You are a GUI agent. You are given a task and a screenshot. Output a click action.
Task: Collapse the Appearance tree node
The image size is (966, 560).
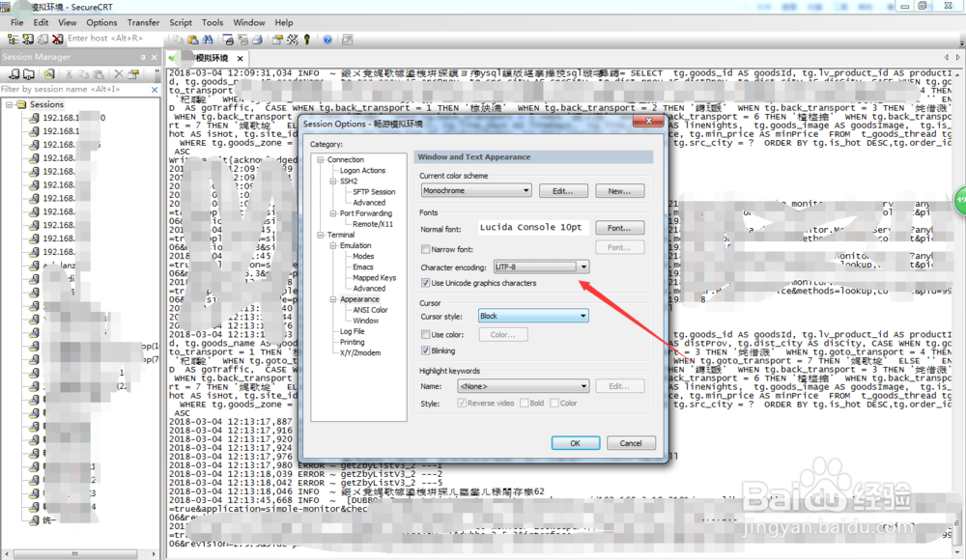332,299
